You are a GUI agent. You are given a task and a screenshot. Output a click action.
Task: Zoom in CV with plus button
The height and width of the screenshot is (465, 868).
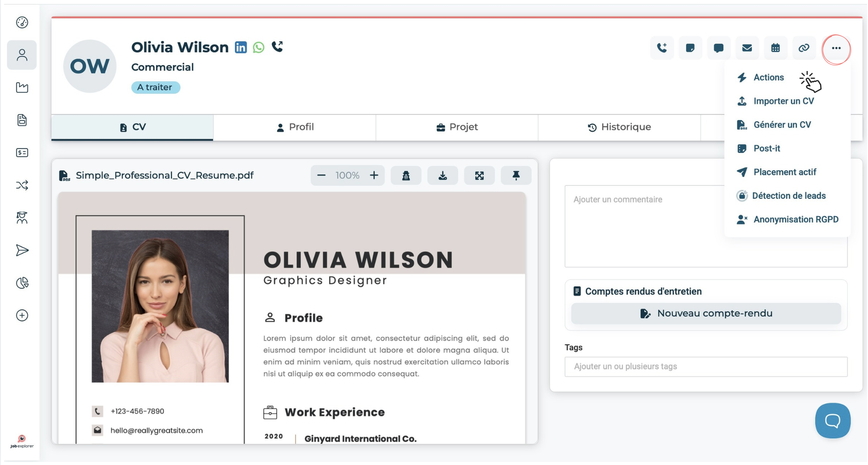(x=374, y=176)
